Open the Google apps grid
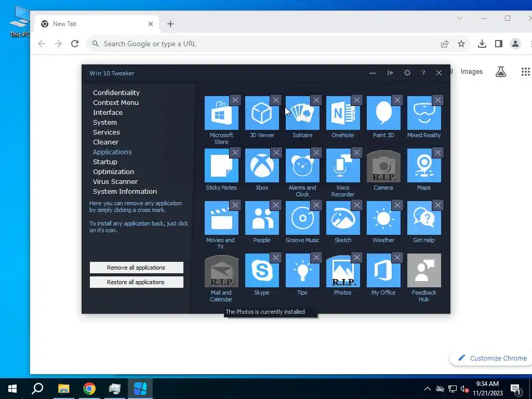This screenshot has height=399, width=532. tap(525, 72)
